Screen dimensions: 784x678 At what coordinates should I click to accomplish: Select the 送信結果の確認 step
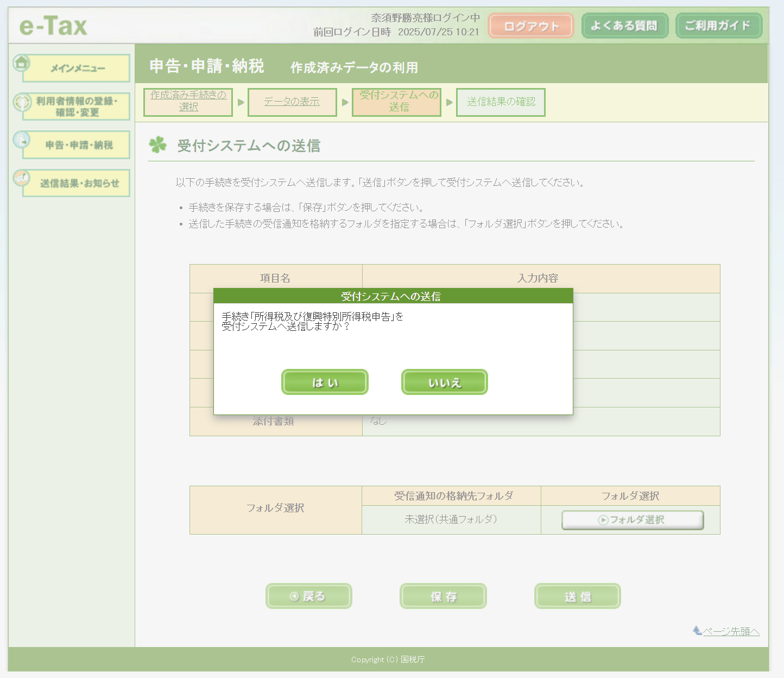click(501, 102)
